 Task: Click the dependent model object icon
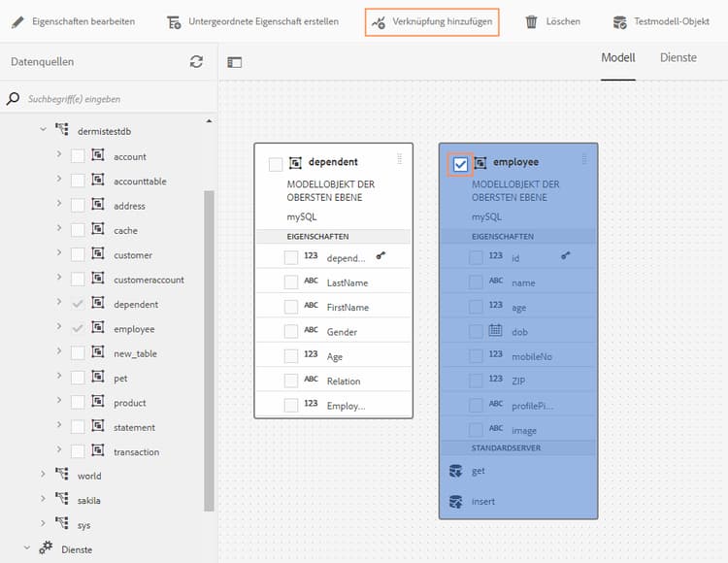click(295, 162)
